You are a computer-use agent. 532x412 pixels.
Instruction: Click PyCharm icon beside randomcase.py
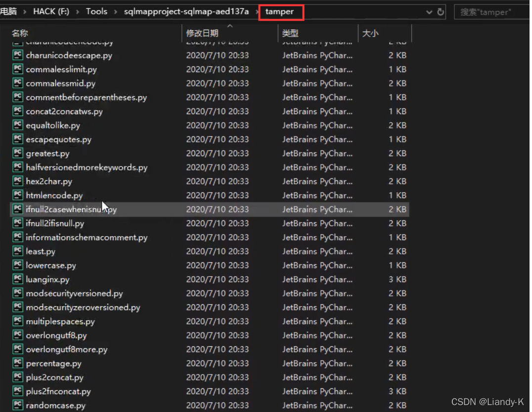pos(17,405)
